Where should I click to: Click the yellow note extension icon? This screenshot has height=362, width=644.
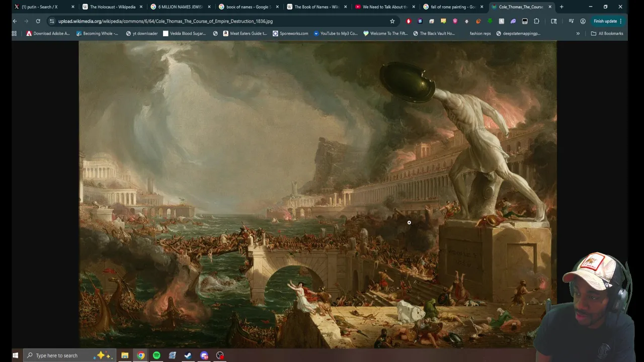tap(443, 21)
